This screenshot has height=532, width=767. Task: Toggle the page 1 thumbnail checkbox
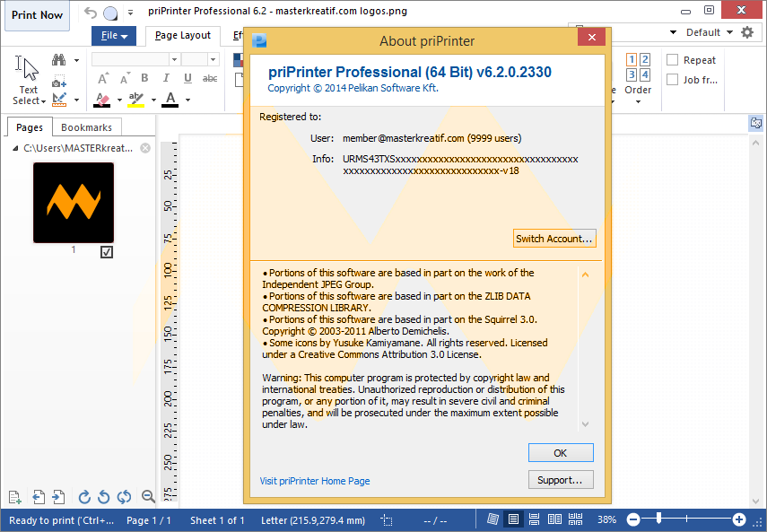pyautogui.click(x=107, y=252)
